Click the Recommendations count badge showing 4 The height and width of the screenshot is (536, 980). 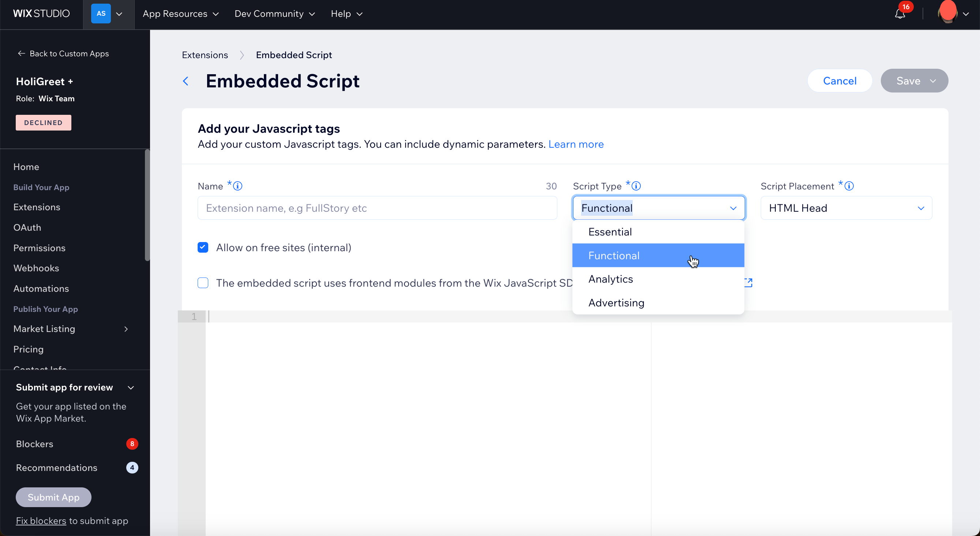(x=132, y=468)
